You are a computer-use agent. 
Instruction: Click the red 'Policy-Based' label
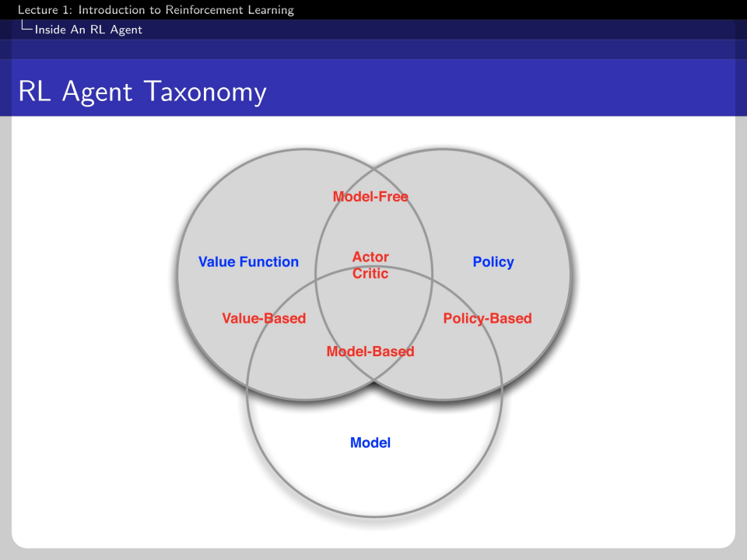point(487,319)
